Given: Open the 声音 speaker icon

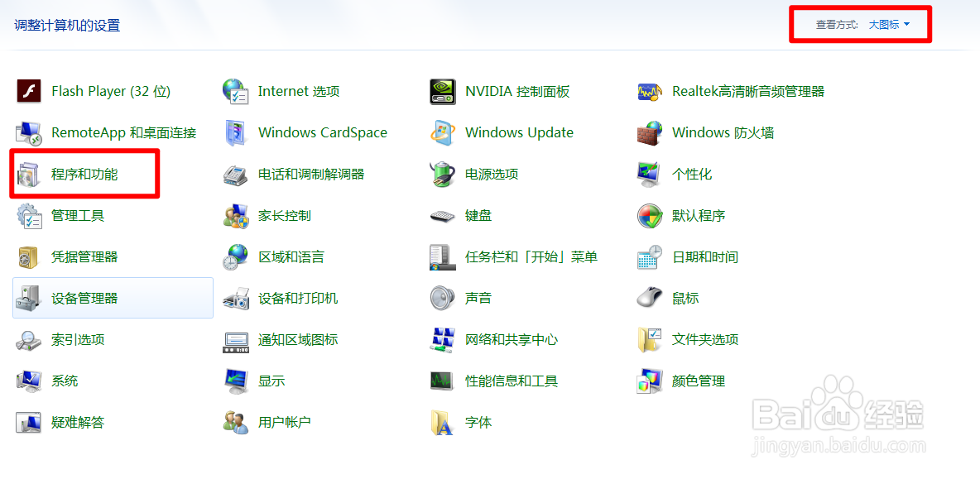Looking at the screenshot, I should [443, 298].
